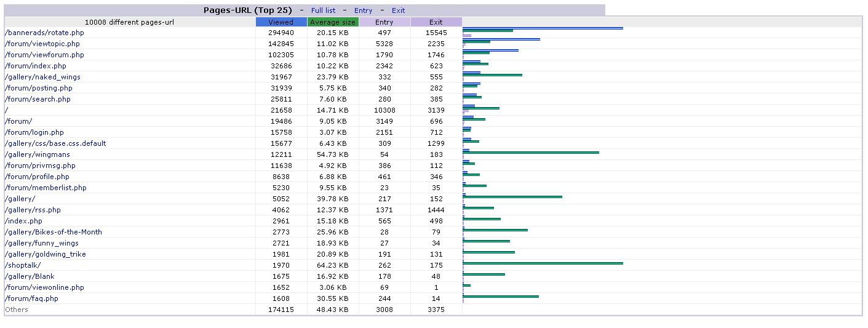
Task: Click the blue Viewed column header
Action: 281,22
